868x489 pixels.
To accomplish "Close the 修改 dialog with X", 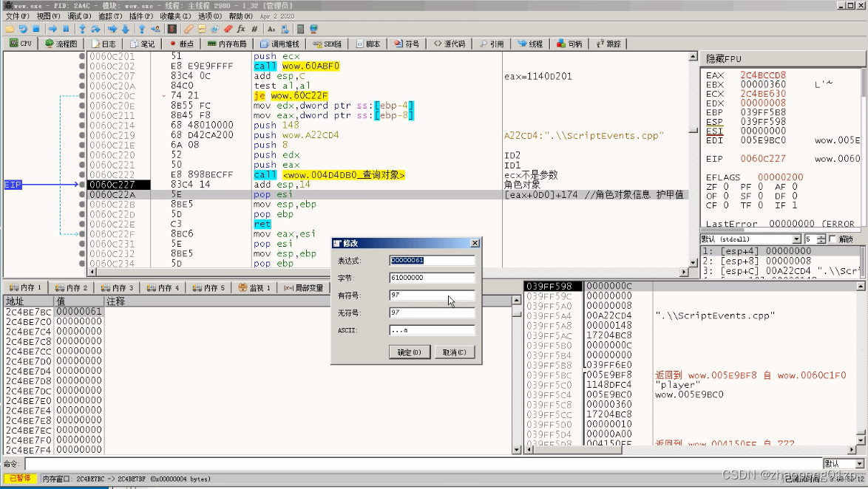I will [475, 244].
